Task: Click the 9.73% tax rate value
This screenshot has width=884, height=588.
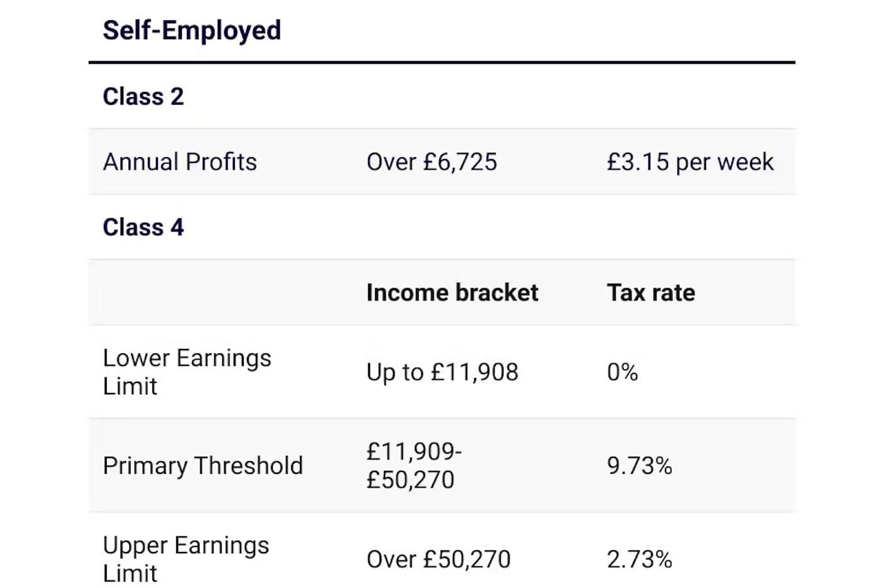Action: 639,466
